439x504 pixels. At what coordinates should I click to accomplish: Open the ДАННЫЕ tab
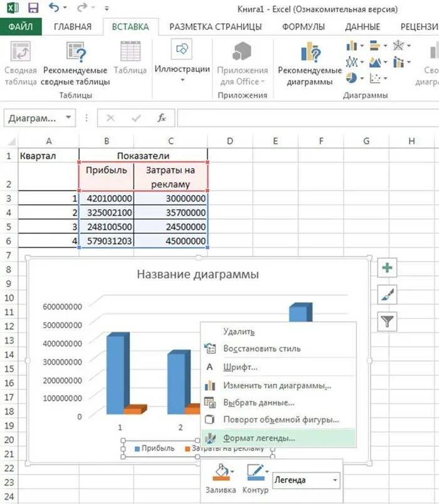pyautogui.click(x=362, y=27)
